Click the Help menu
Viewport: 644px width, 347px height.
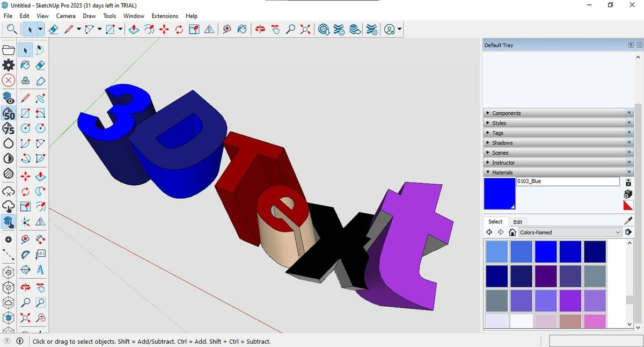pos(191,16)
